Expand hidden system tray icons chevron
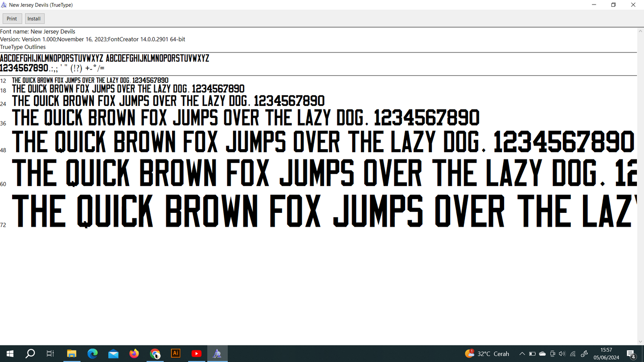Viewport: 644px width, 362px height. (x=522, y=354)
